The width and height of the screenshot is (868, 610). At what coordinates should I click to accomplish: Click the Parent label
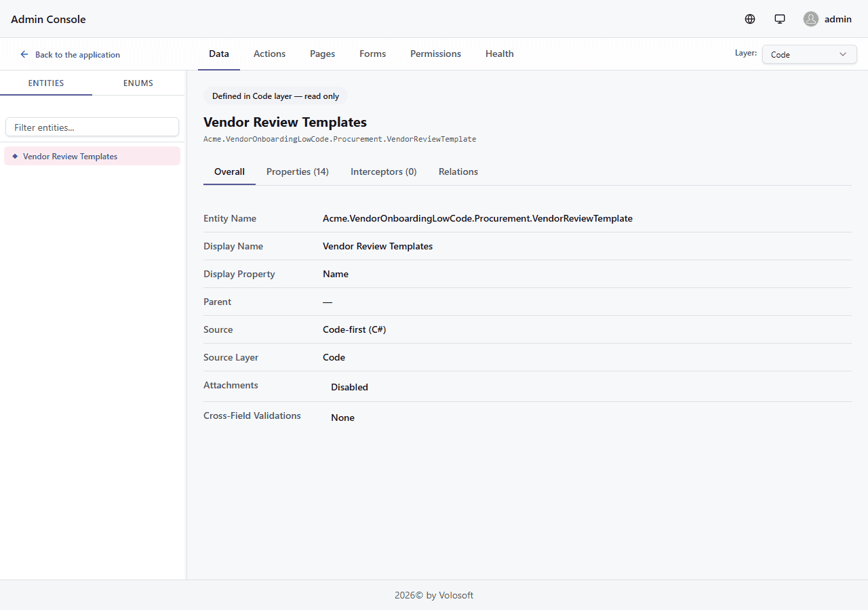(217, 302)
